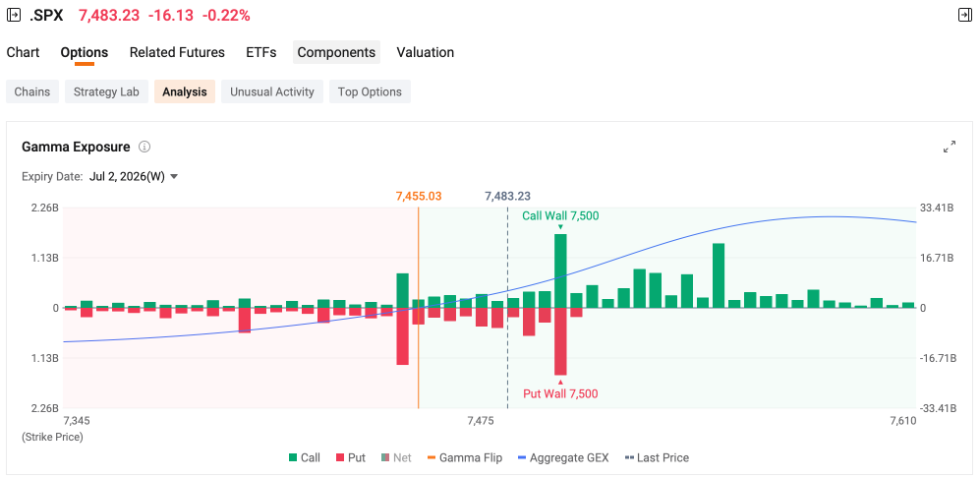Select the Components tab

coord(336,52)
